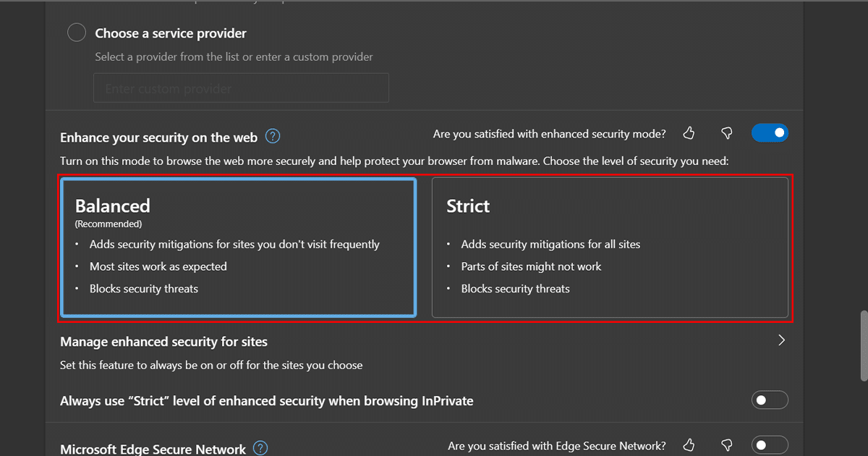The height and width of the screenshot is (456, 868).
Task: Click the vertical scrollbar thumb
Action: (861, 346)
